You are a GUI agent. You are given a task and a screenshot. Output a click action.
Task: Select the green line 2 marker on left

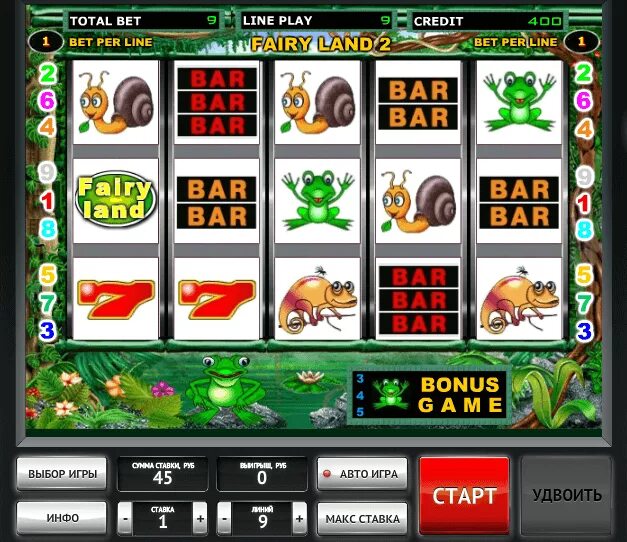point(48,74)
